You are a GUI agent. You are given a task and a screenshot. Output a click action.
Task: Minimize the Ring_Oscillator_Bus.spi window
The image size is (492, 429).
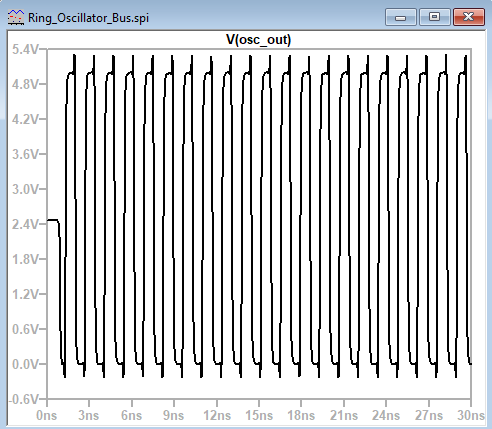[401, 17]
